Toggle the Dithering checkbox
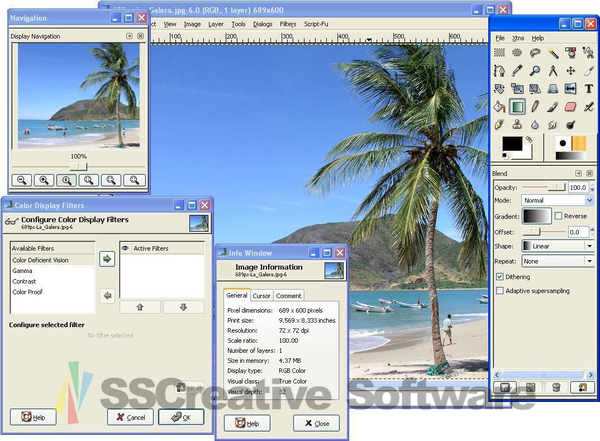Image resolution: width=600 pixels, height=441 pixels. click(x=500, y=276)
